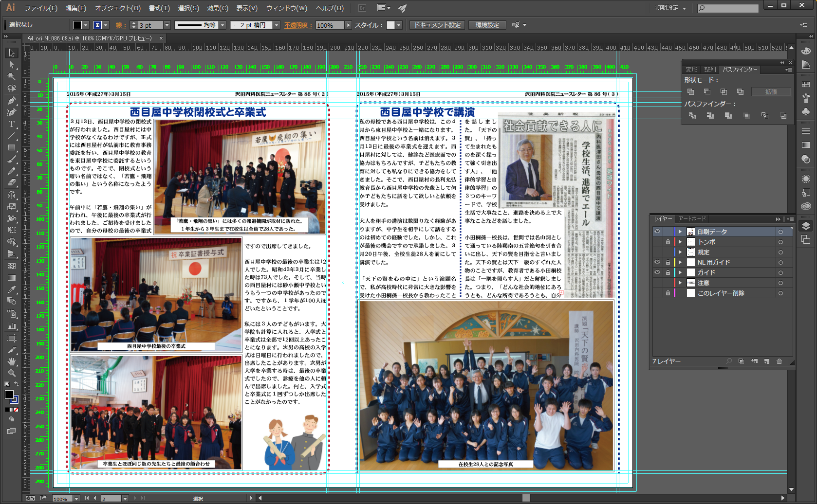Click the fill color swatch in control bar

(77, 25)
